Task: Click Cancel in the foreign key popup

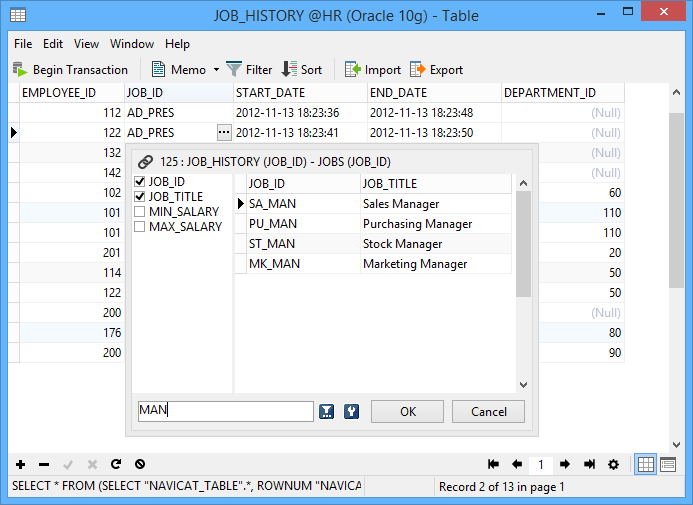Action: pos(488,412)
